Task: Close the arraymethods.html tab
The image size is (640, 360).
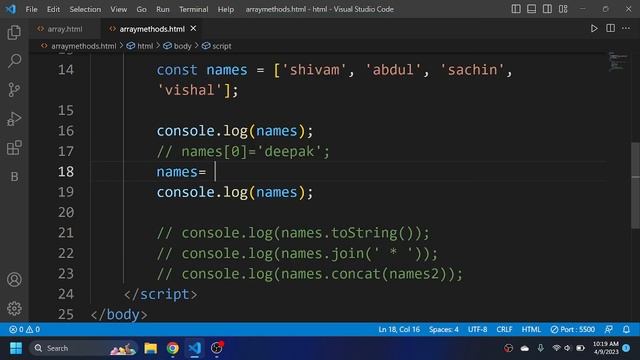Action: pyautogui.click(x=193, y=29)
